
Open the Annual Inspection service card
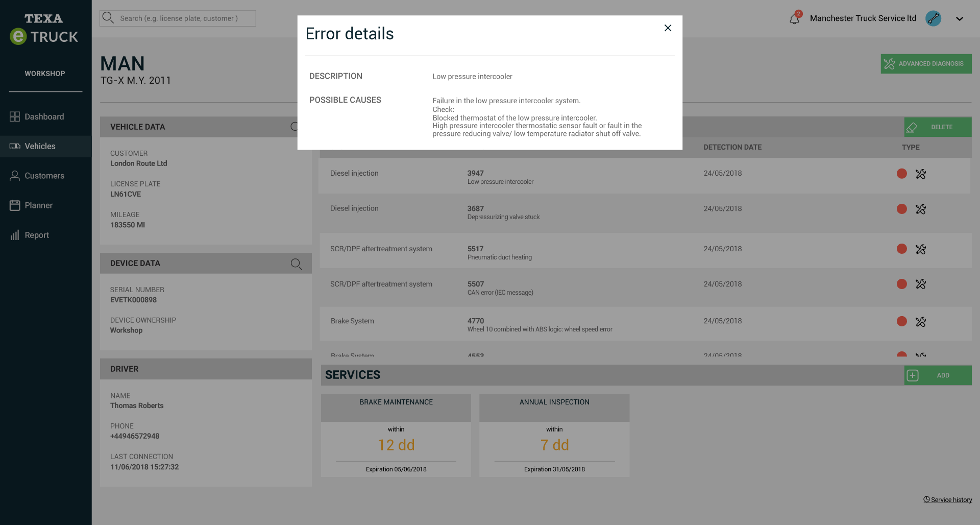(554, 435)
